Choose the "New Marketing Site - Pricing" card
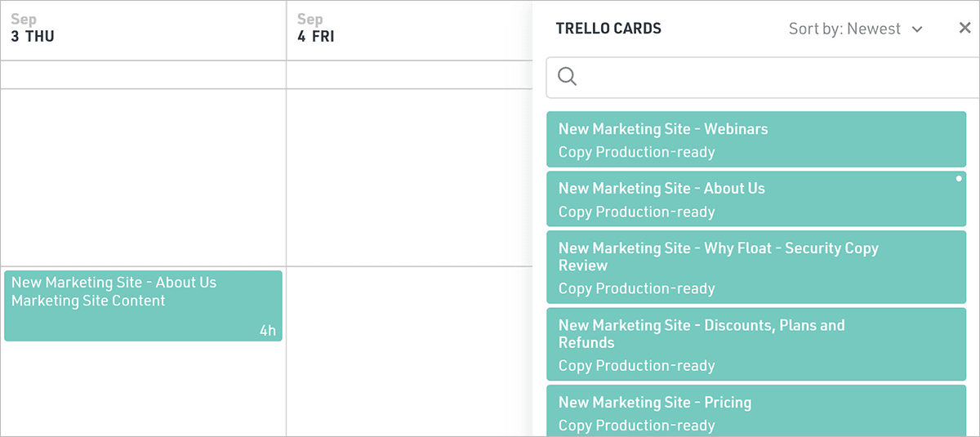The image size is (980, 437). click(x=755, y=412)
